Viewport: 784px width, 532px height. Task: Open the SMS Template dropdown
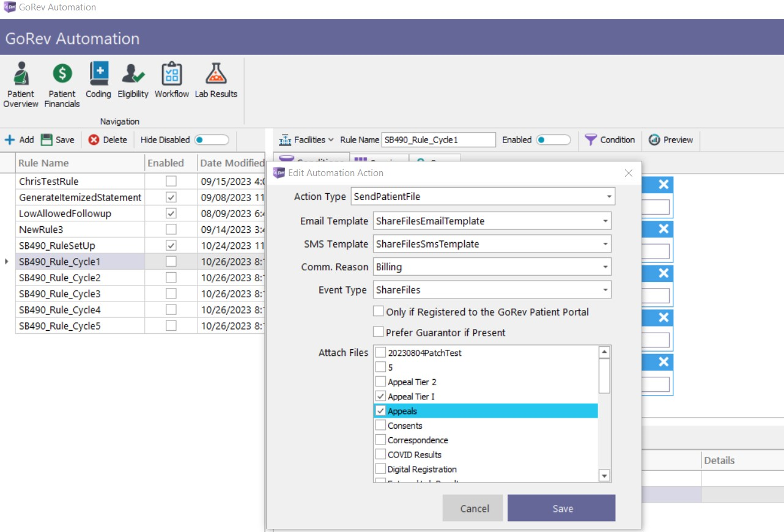(605, 243)
